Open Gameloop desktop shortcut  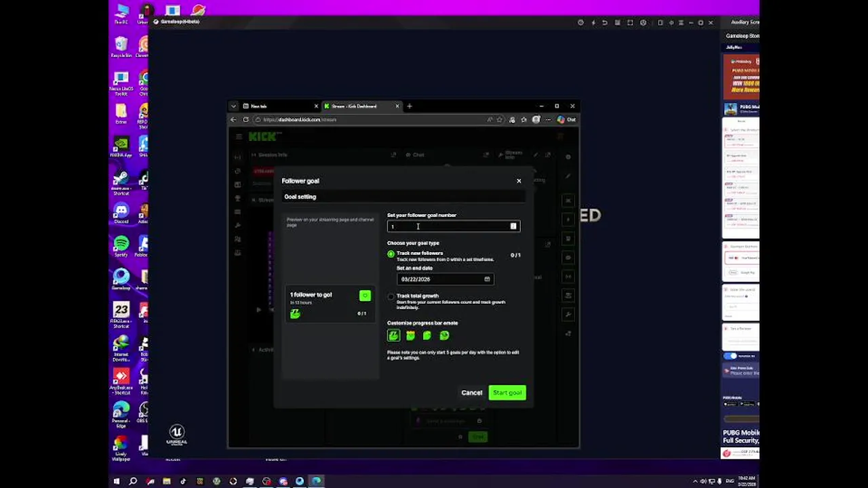[121, 279]
